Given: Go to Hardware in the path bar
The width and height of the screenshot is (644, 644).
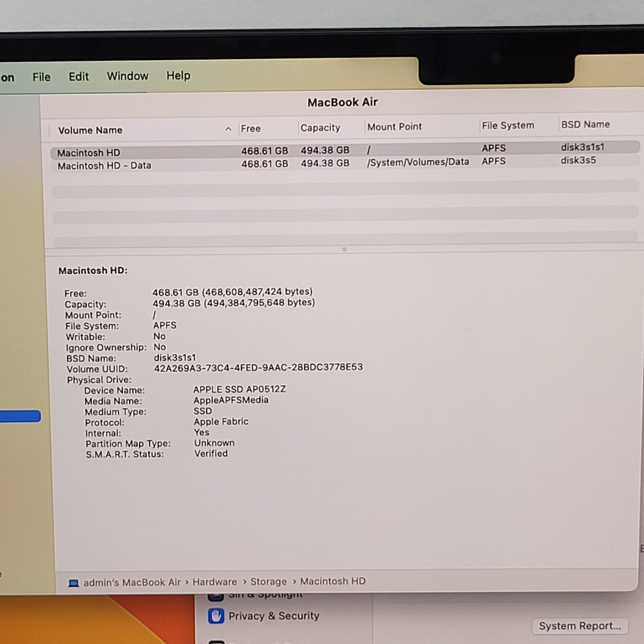Looking at the screenshot, I should 215,582.
